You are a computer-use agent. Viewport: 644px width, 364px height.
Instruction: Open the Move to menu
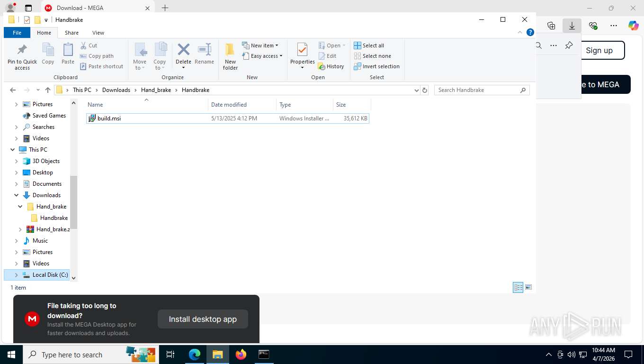pyautogui.click(x=140, y=56)
